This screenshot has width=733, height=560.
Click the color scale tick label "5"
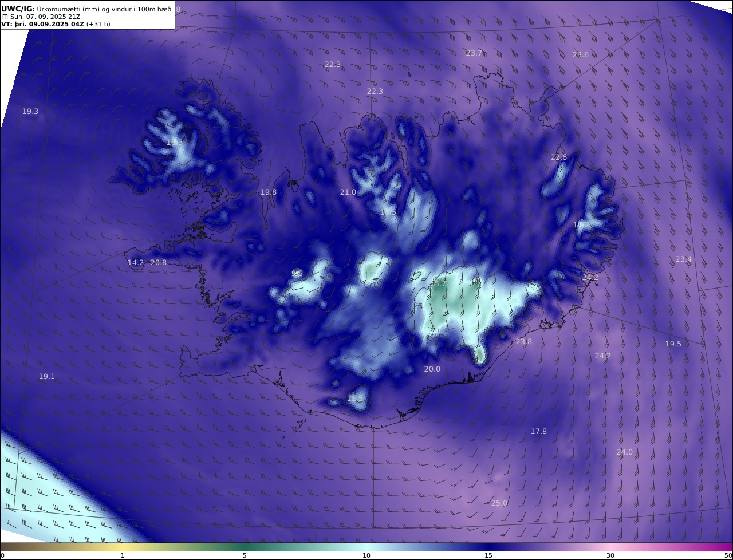[x=245, y=555]
